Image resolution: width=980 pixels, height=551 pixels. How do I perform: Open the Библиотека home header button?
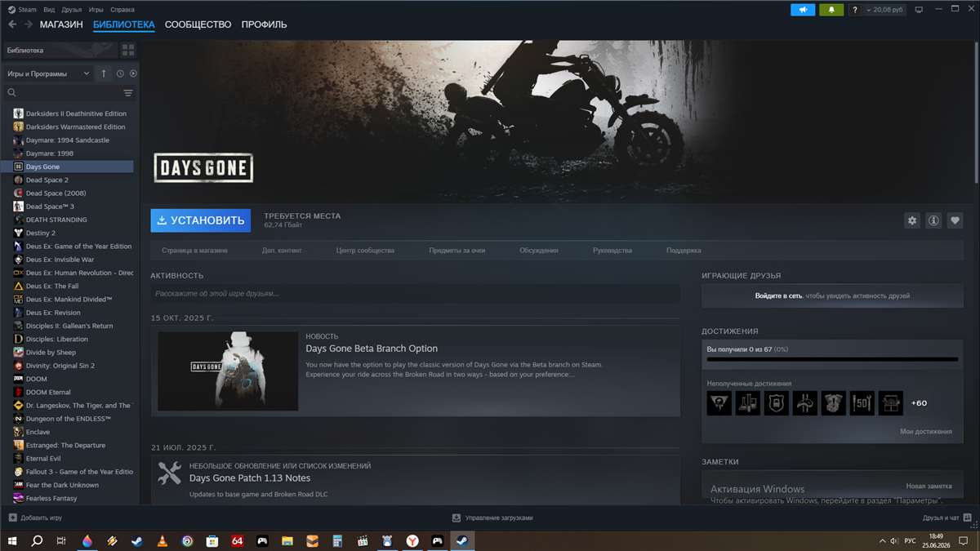tap(60, 51)
